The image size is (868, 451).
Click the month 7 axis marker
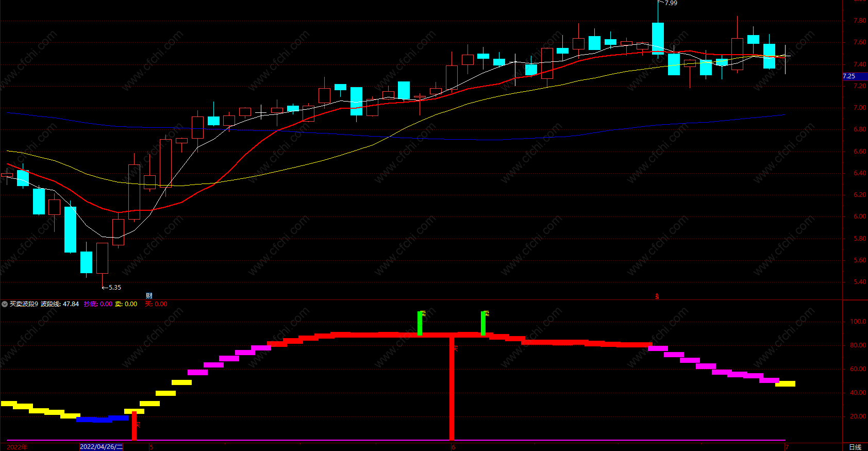(787, 447)
